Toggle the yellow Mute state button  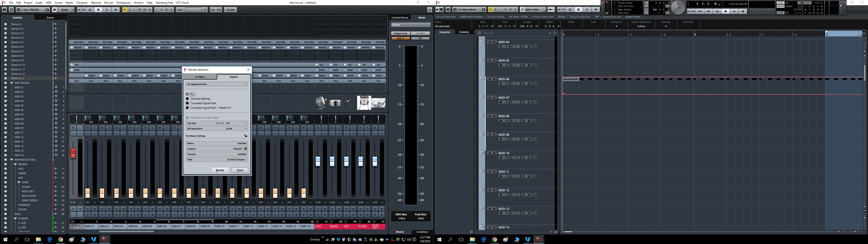click(x=125, y=10)
